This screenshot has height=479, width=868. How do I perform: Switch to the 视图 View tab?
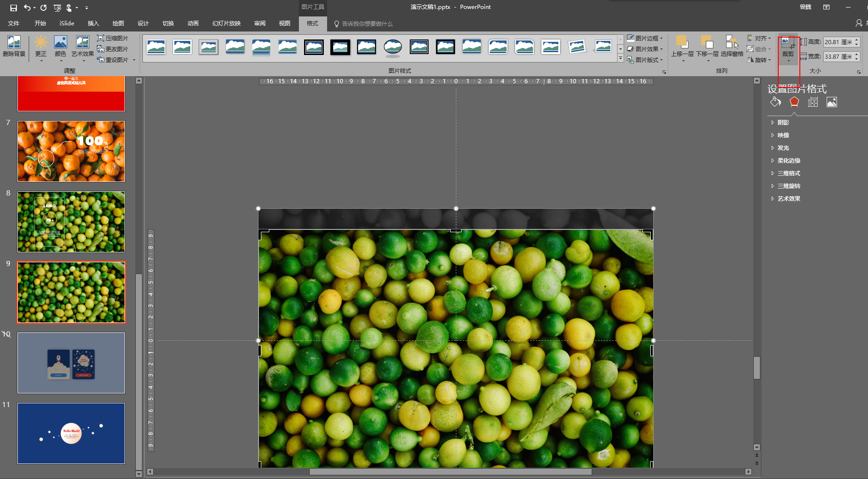pyautogui.click(x=285, y=23)
